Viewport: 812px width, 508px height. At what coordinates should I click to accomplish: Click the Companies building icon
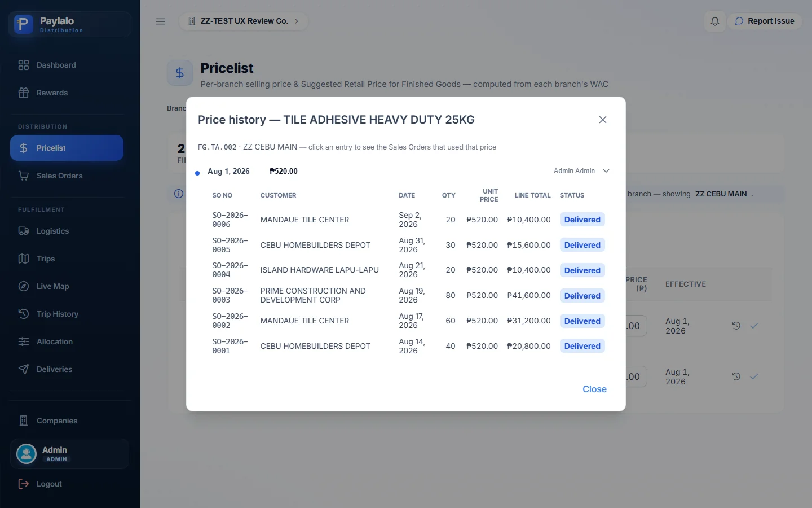[24, 421]
